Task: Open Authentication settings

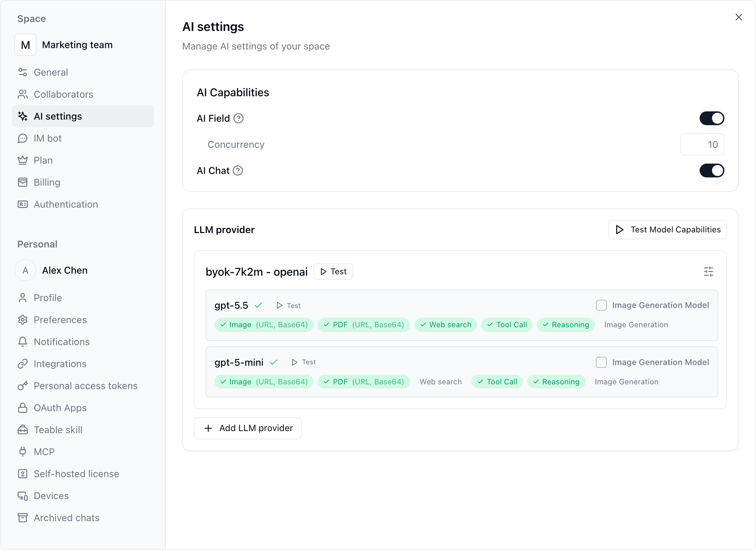Action: pos(82,204)
